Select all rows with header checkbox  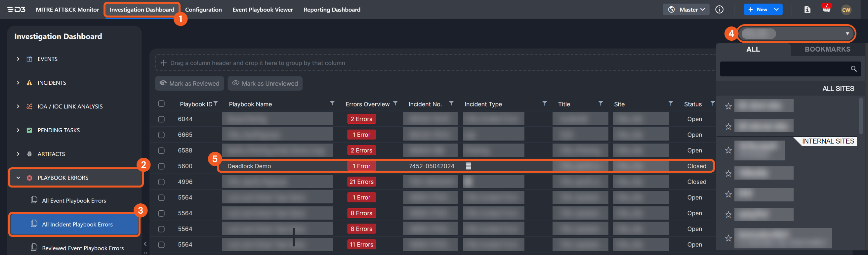coord(161,104)
